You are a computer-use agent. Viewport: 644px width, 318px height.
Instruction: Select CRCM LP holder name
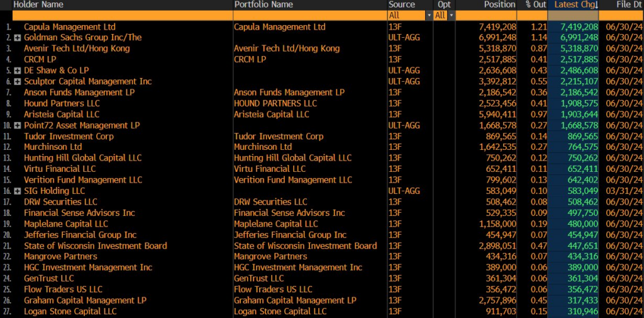40,60
